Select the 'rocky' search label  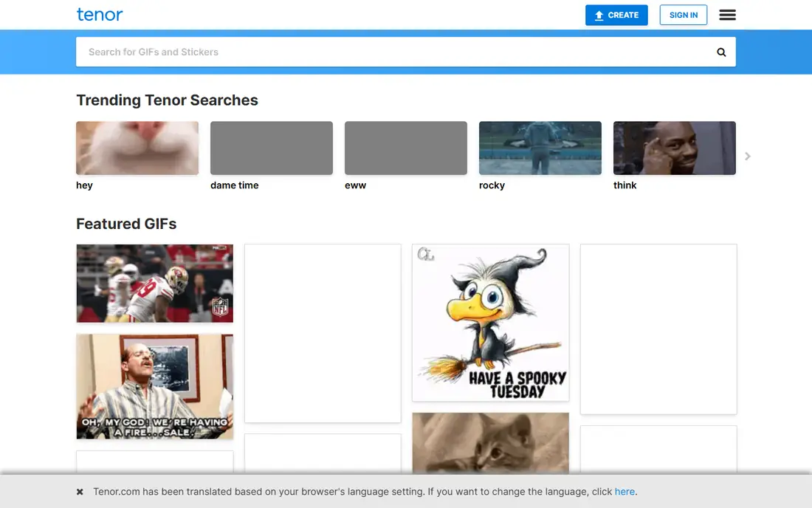492,185
